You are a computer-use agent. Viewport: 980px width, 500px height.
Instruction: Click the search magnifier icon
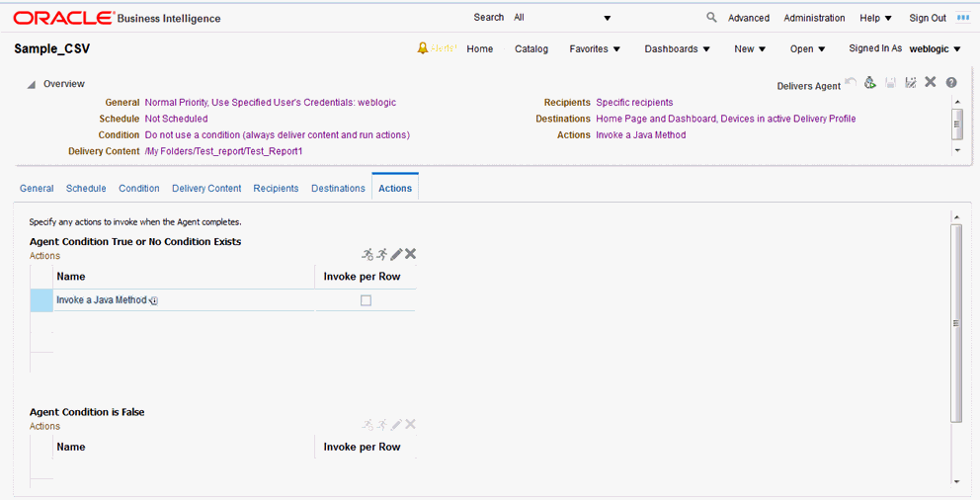[x=711, y=18]
